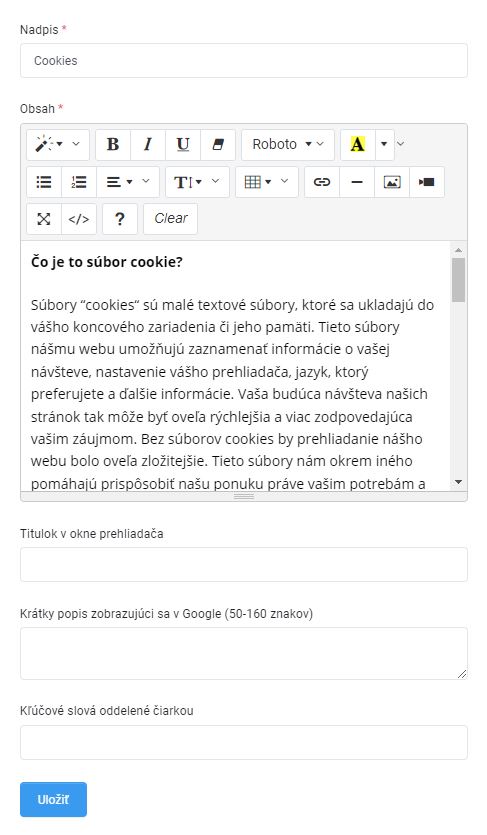The image size is (487, 835).
Task: Click into the Nadpis field containing Cookies
Action: (244, 61)
